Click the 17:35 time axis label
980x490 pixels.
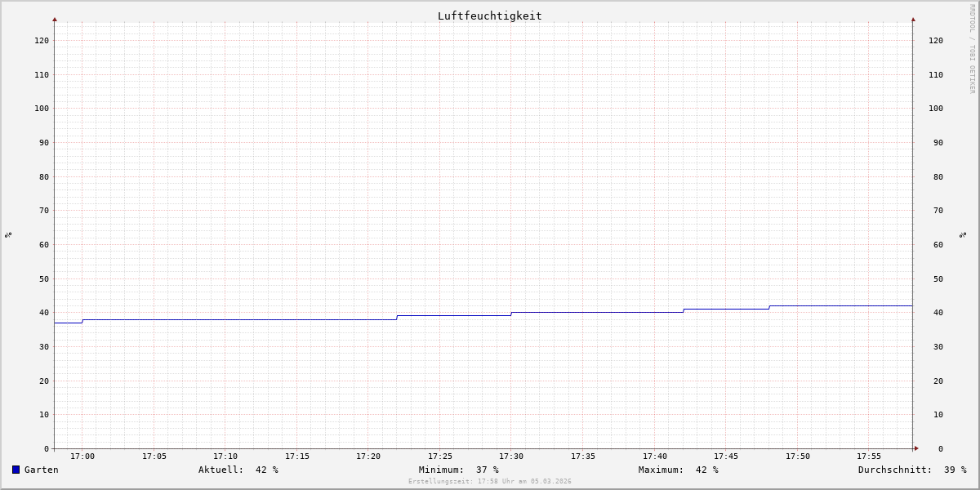583,457
